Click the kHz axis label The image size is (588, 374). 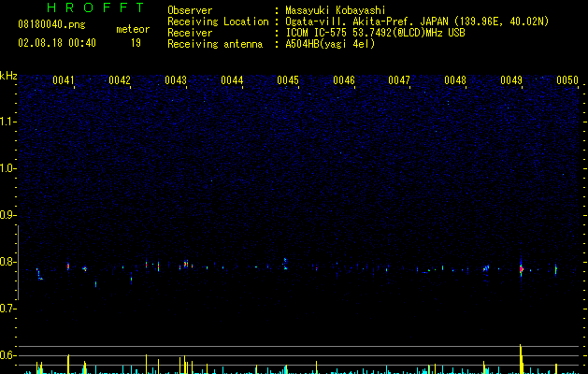pyautogui.click(x=8, y=76)
